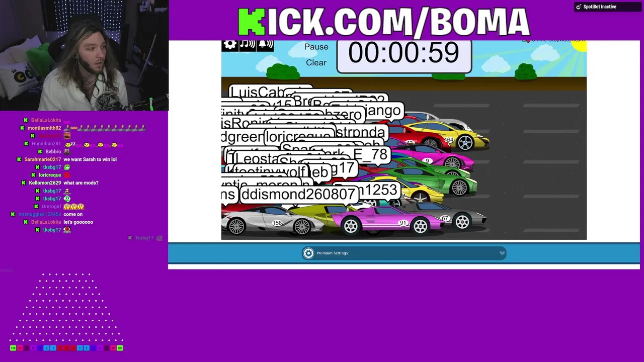Click Bvbbro's emote image
This screenshot has width=644, height=362.
[67, 151]
